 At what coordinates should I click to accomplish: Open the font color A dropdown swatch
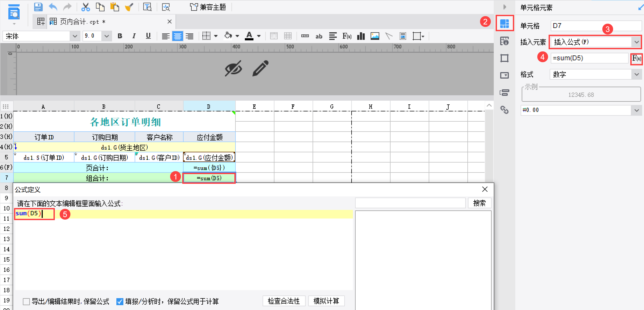click(259, 36)
